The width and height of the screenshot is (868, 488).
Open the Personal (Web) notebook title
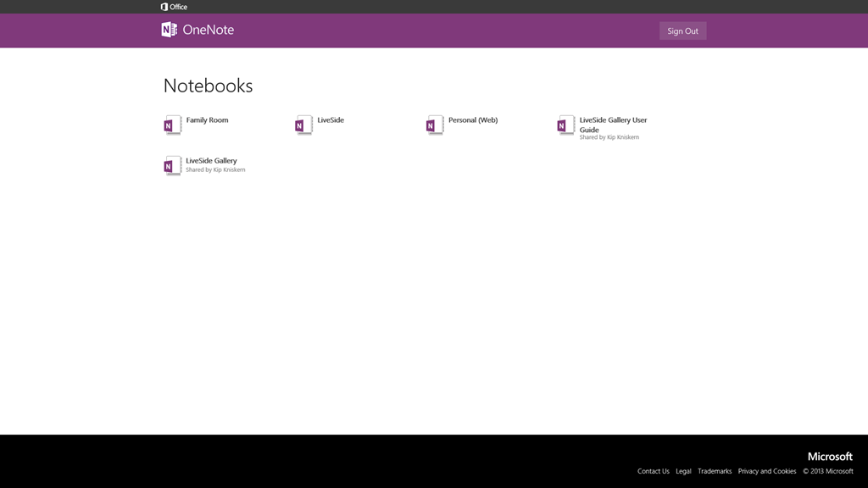[473, 120]
